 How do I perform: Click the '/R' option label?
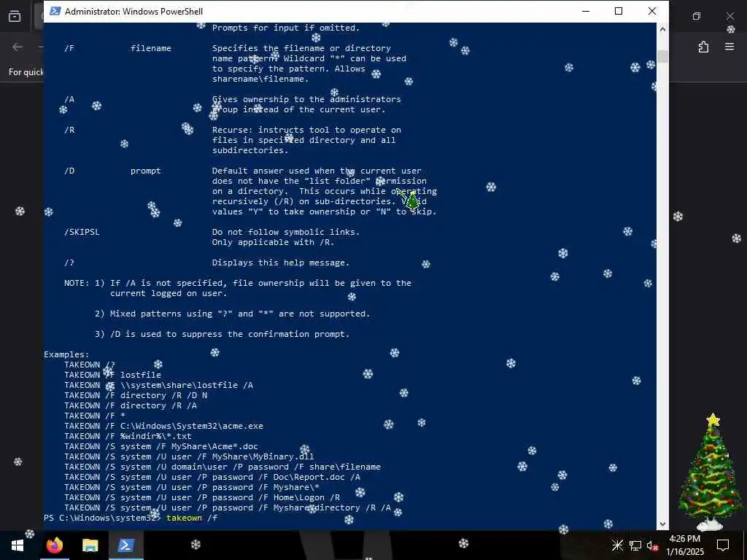pos(69,130)
